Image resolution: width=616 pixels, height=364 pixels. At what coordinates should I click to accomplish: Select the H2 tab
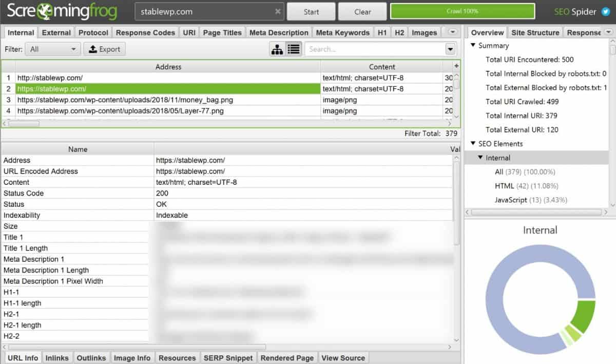[x=399, y=32]
